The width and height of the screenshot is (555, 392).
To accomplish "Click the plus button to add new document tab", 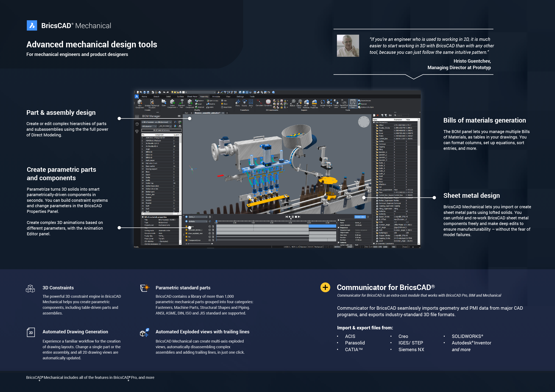I will click(227, 113).
